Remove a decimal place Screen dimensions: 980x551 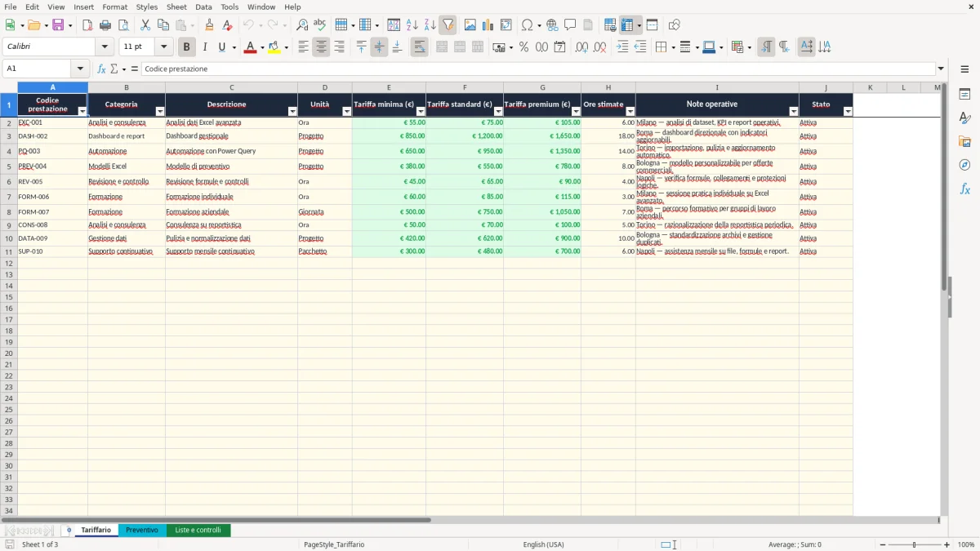[599, 47]
